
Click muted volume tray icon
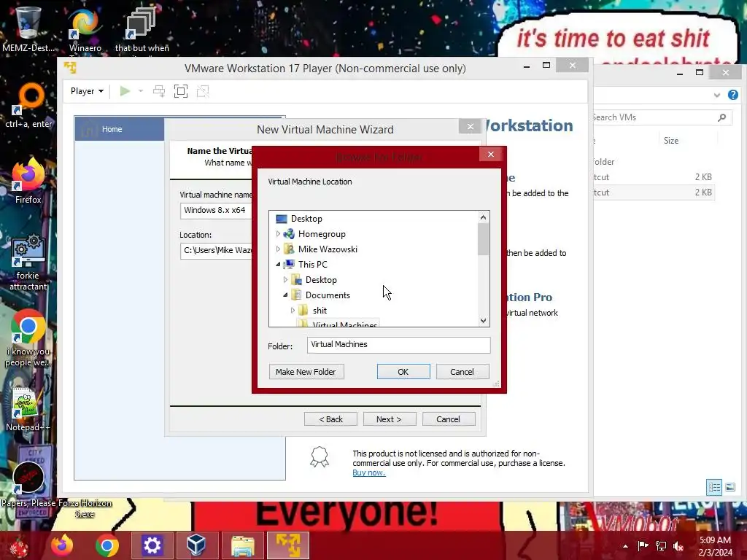(678, 546)
